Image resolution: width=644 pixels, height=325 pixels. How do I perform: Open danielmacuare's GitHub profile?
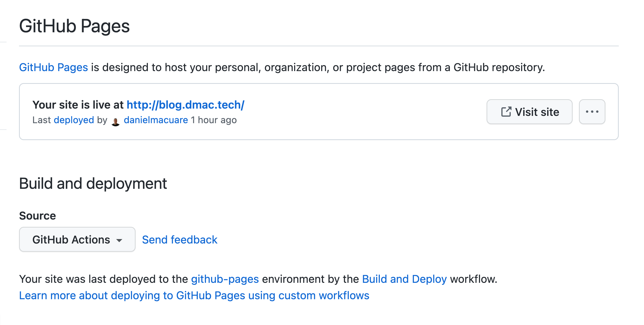click(x=156, y=120)
